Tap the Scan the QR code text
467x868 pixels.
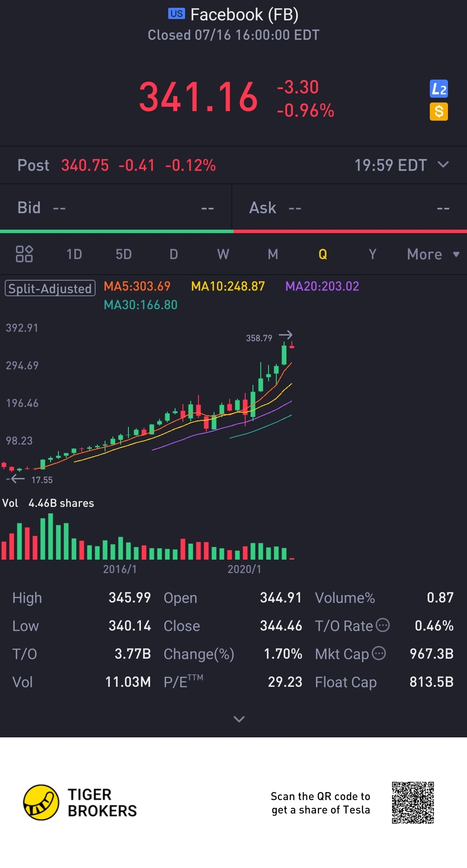320,803
